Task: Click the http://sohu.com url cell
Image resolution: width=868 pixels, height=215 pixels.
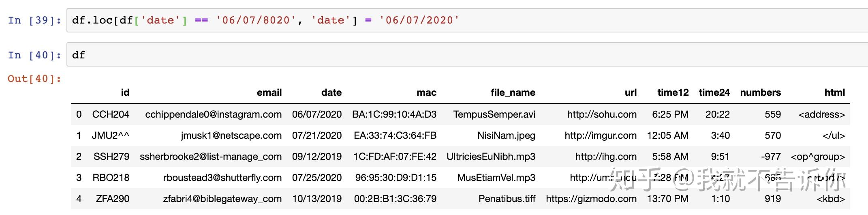Action: coord(601,114)
